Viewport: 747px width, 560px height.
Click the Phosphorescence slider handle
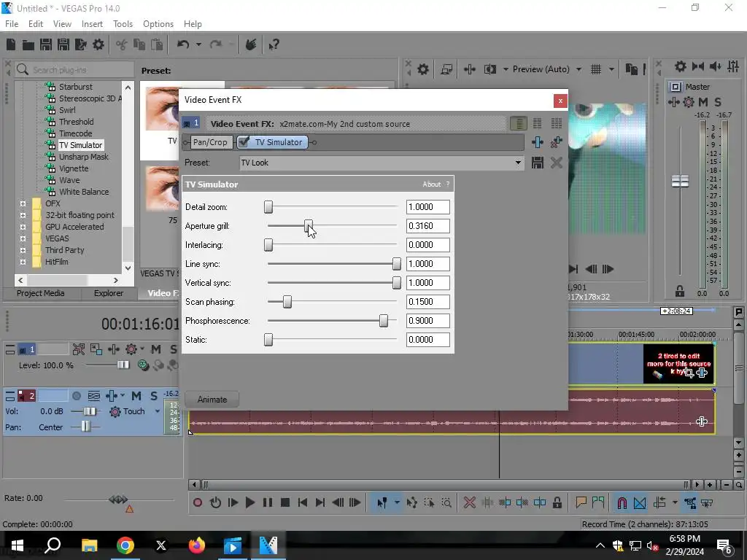point(384,321)
